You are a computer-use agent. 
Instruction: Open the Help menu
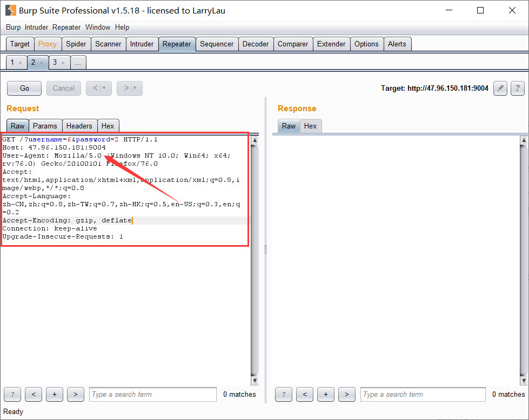point(122,28)
